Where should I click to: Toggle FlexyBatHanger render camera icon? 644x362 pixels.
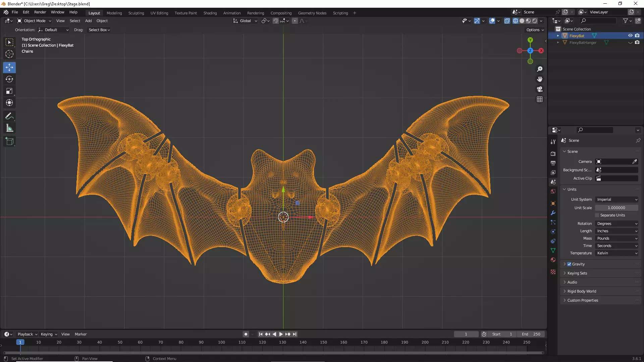tap(637, 43)
